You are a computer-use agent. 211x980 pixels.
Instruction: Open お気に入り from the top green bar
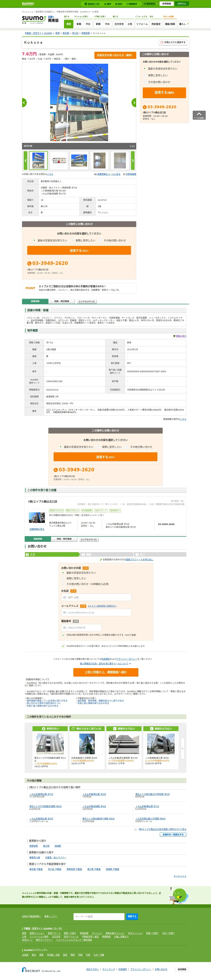click(x=92, y=4)
